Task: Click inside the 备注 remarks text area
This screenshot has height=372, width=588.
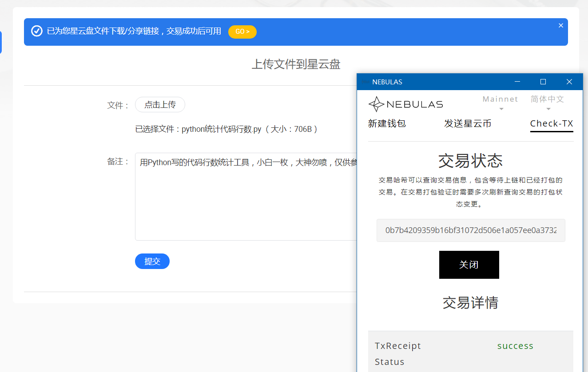Action: click(246, 197)
